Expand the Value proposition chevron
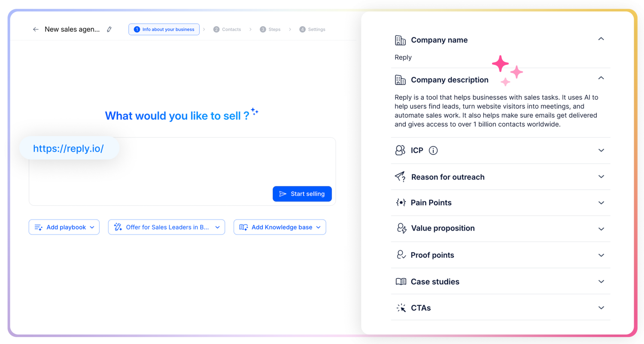The image size is (644, 344). click(601, 229)
